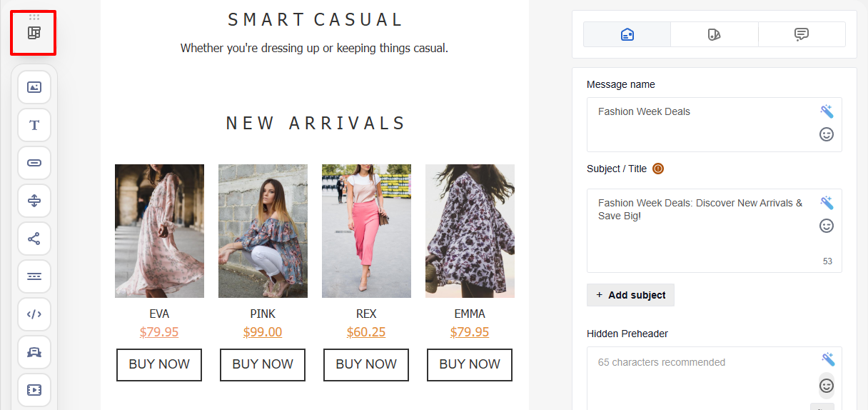Viewport: 868px width, 410px height.
Task: Open the EVA $79.95 price link
Action: coord(159,332)
